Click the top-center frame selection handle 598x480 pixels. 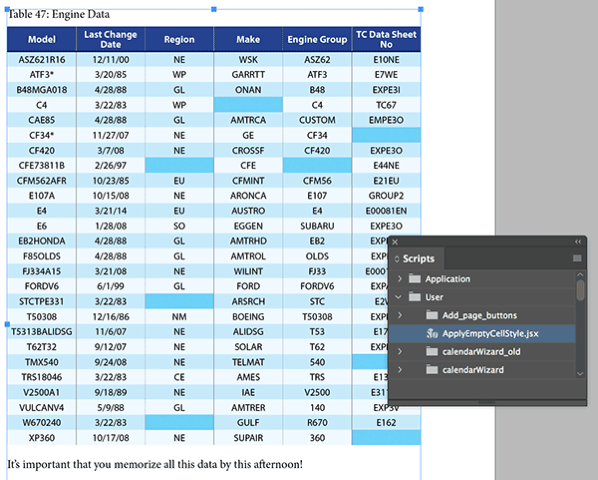click(214, 9)
